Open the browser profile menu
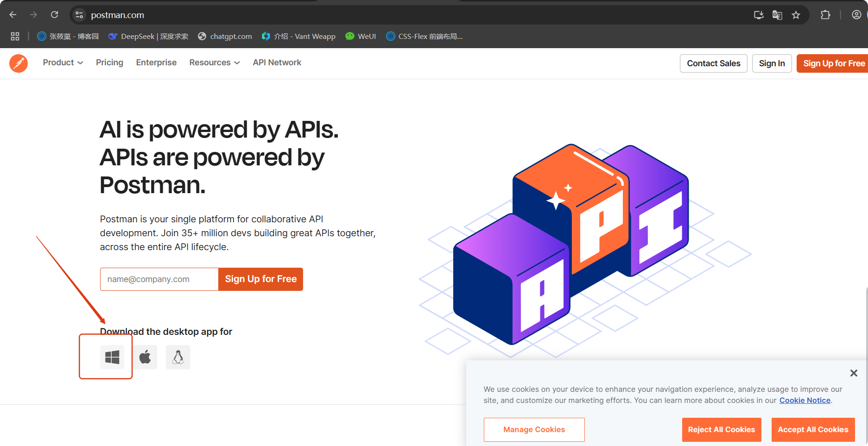Image resolution: width=868 pixels, height=446 pixels. (856, 15)
